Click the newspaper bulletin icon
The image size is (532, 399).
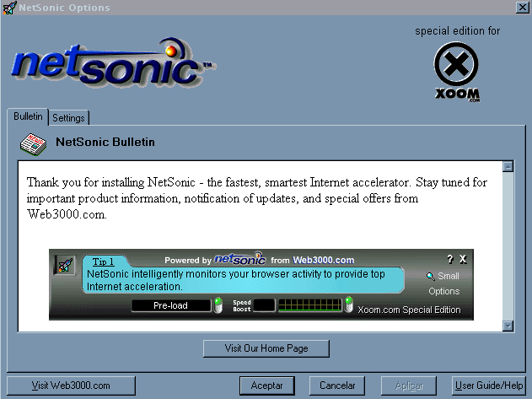point(33,144)
